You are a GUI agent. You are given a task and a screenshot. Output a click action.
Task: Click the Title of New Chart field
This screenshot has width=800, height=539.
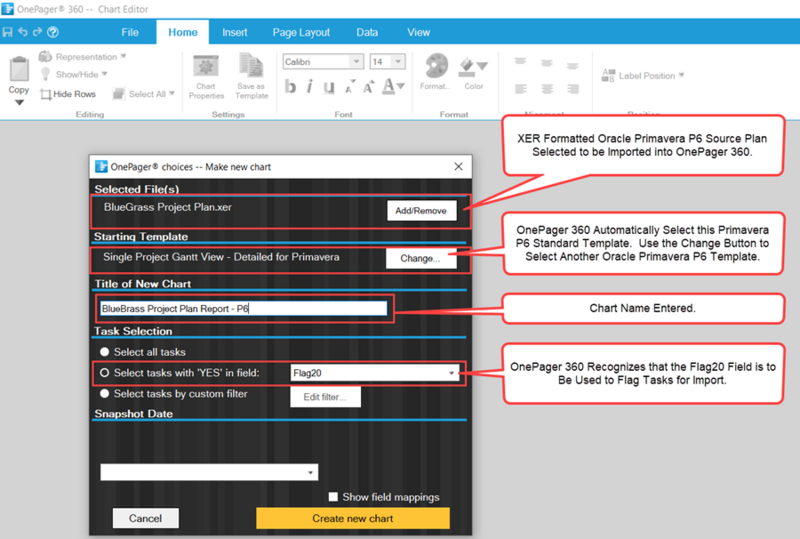coord(243,308)
